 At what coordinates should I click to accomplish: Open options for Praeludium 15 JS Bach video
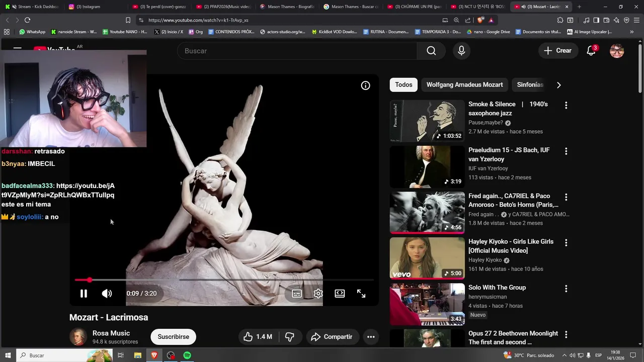click(566, 151)
